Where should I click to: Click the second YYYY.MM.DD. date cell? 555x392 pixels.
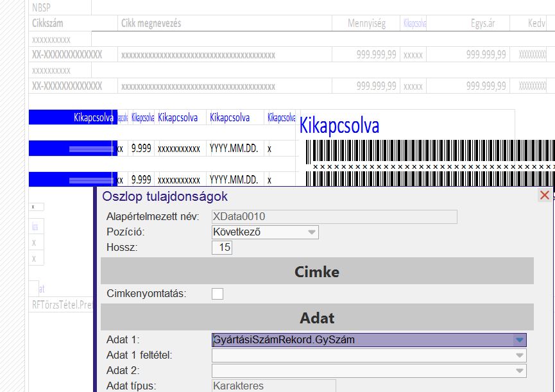point(235,180)
